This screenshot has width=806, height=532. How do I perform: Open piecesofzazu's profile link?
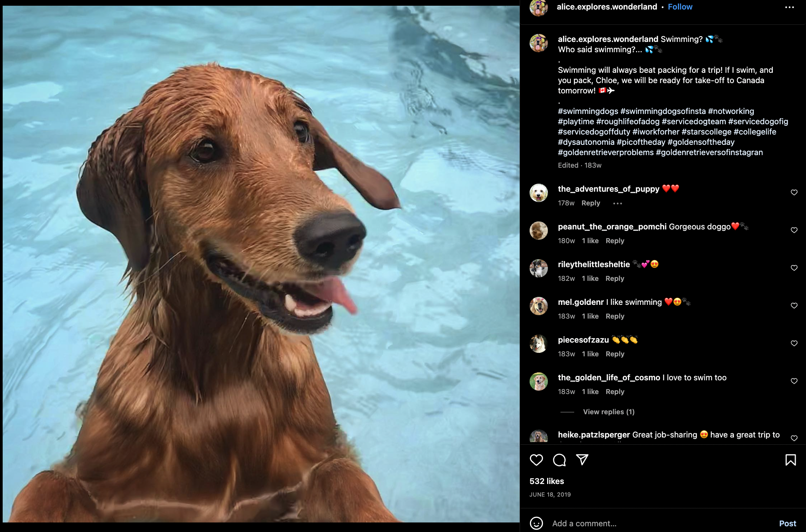point(583,340)
